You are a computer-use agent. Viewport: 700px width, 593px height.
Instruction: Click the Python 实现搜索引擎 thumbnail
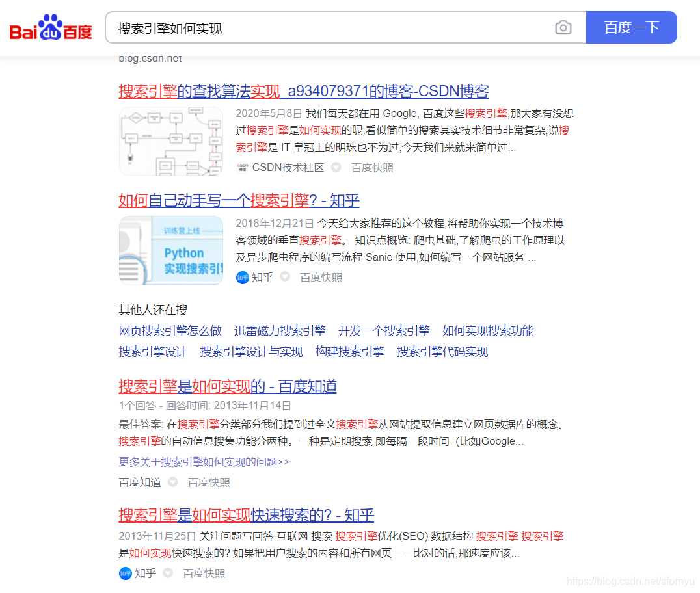point(171,251)
